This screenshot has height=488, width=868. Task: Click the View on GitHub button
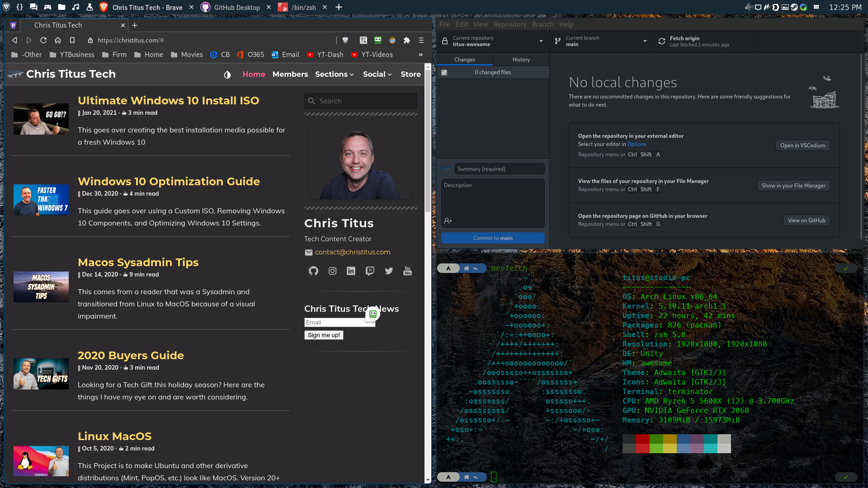click(806, 221)
